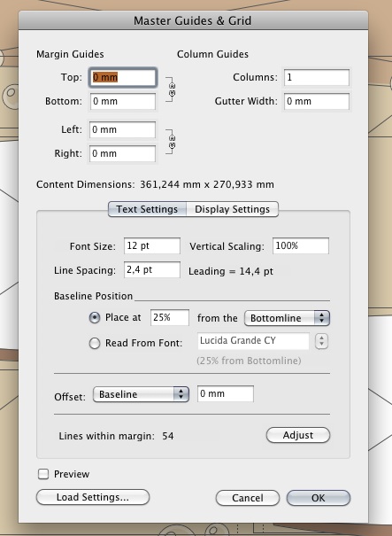Click the Lucida Grande CY font stepper
This screenshot has width=392, height=536.
(x=321, y=341)
